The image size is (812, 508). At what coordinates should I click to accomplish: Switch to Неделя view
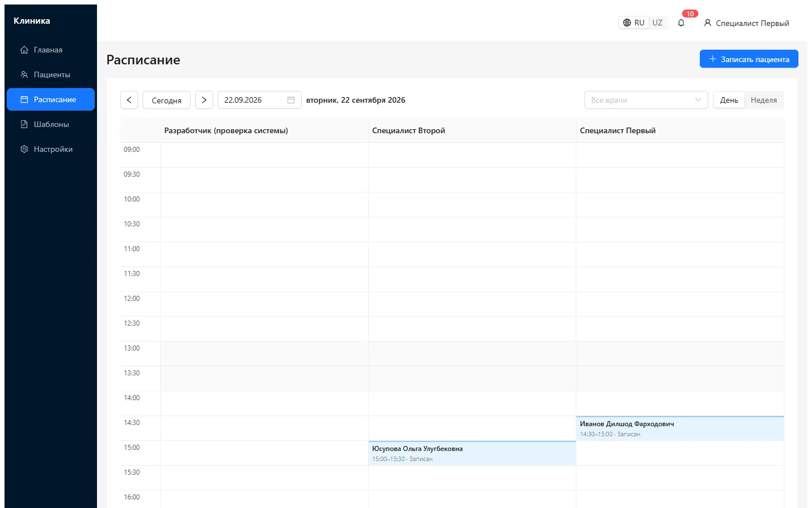pos(764,100)
